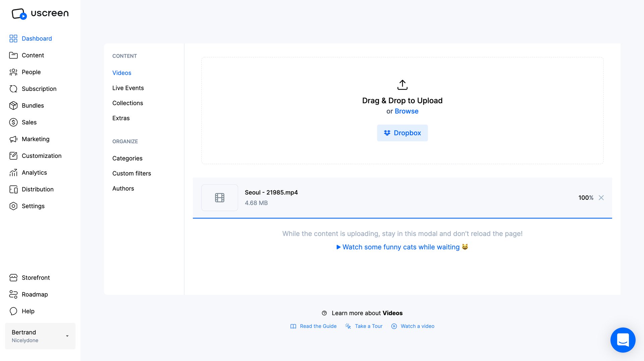The image size is (644, 361).
Task: Click the People icon
Action: point(13,72)
